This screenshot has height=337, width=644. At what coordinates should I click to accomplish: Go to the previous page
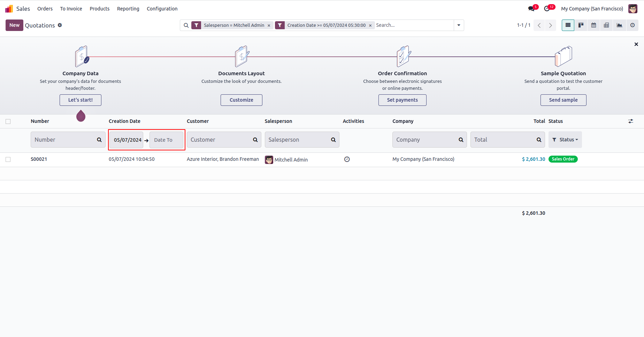(x=539, y=25)
